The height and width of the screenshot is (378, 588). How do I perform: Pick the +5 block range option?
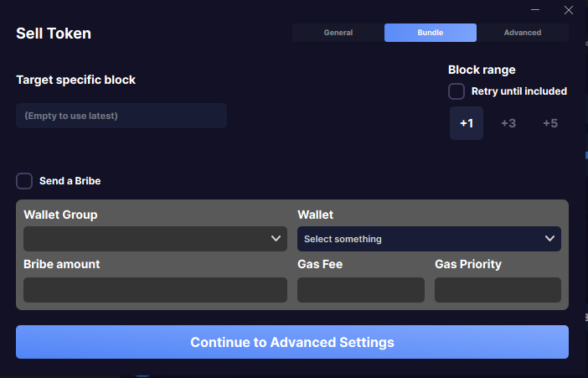point(550,123)
